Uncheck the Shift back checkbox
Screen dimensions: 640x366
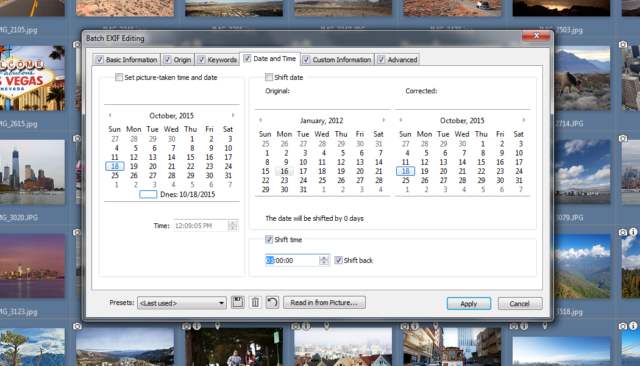click(x=338, y=260)
